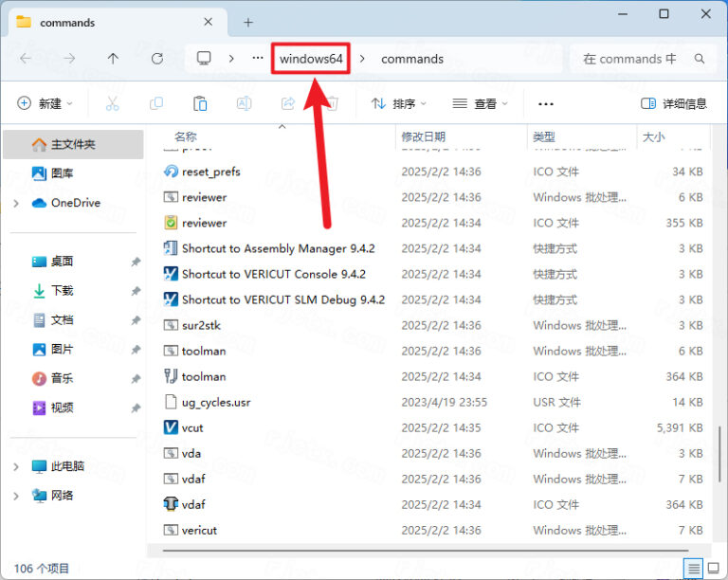Click the Refresh icon in navigation bar

click(x=157, y=59)
